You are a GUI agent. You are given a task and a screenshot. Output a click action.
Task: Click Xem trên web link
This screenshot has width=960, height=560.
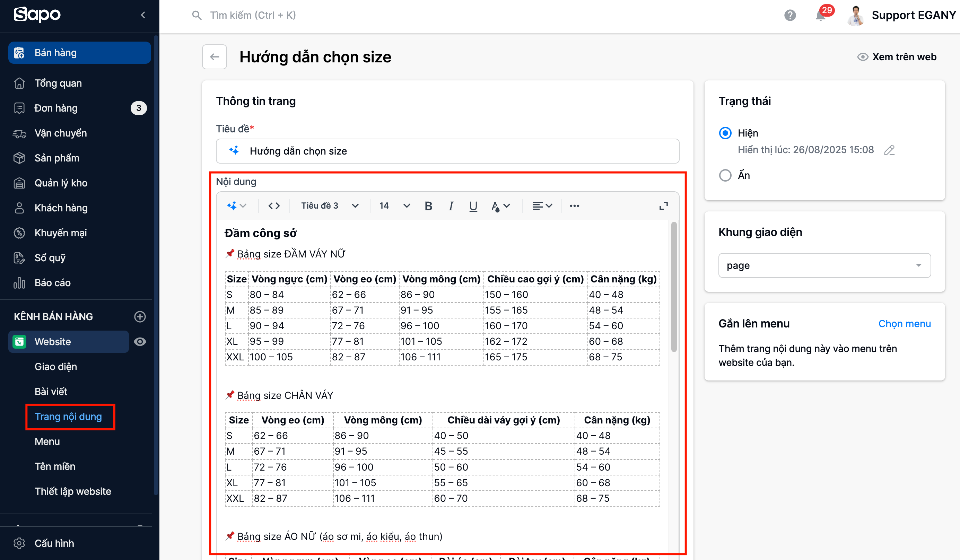click(897, 57)
